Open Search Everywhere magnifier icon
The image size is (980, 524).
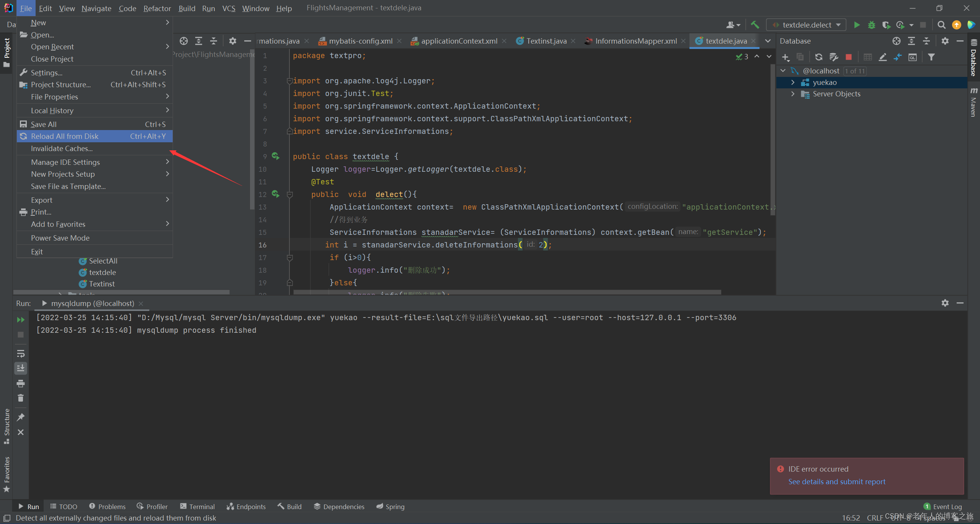tap(941, 25)
